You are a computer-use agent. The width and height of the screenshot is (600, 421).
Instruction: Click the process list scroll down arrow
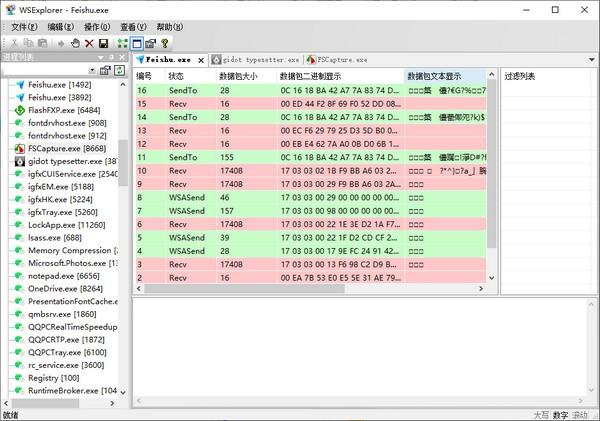(x=122, y=392)
